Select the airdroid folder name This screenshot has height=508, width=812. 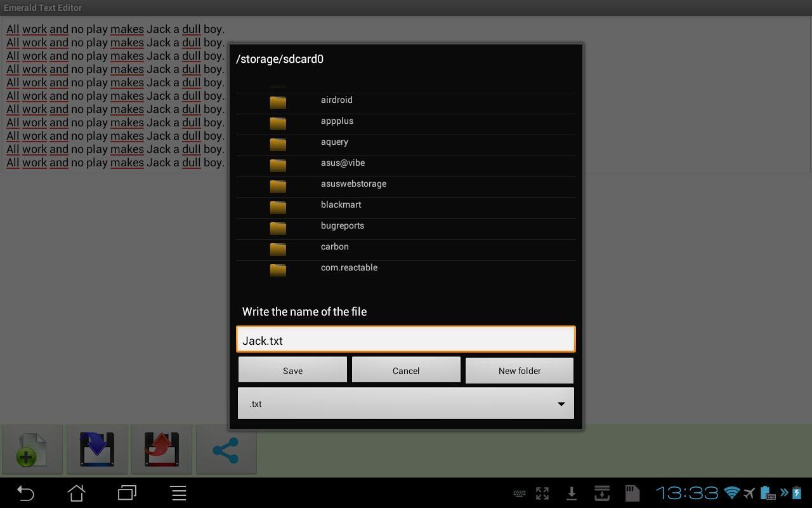337,100
